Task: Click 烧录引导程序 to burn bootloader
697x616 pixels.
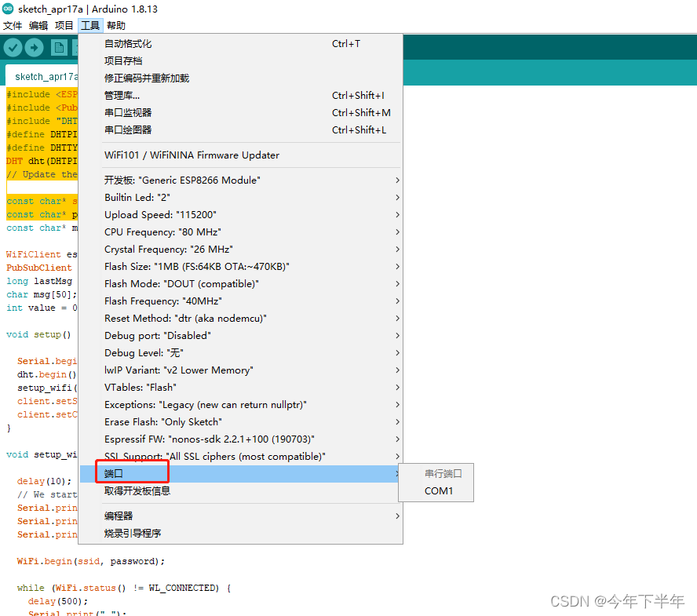Action: pos(133,532)
